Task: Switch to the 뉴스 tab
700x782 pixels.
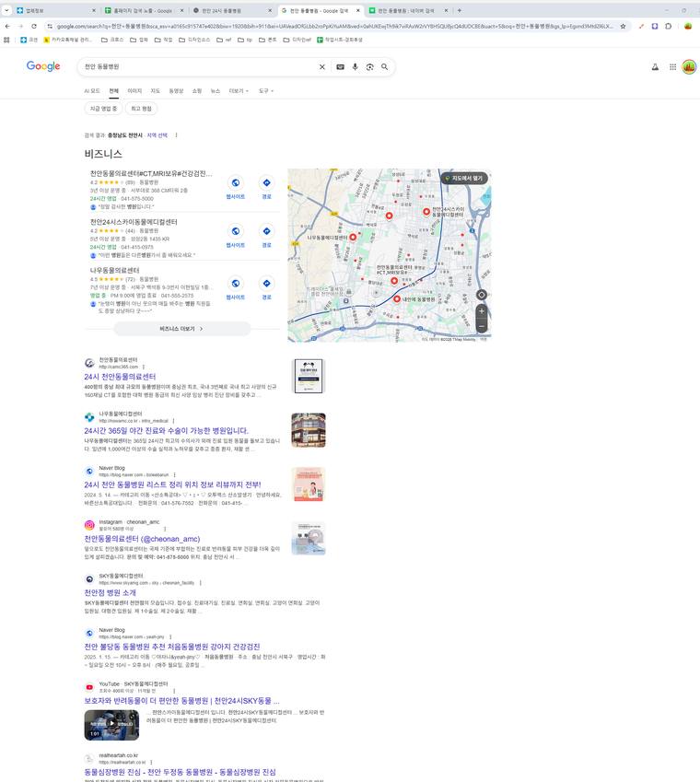Action: click(x=215, y=91)
